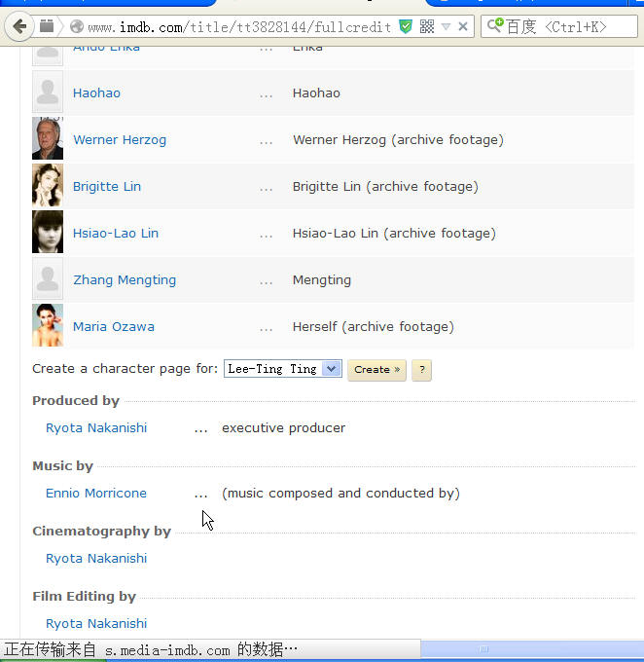The image size is (644, 662).
Task: Click the ? help button next to Create
Action: (x=421, y=370)
